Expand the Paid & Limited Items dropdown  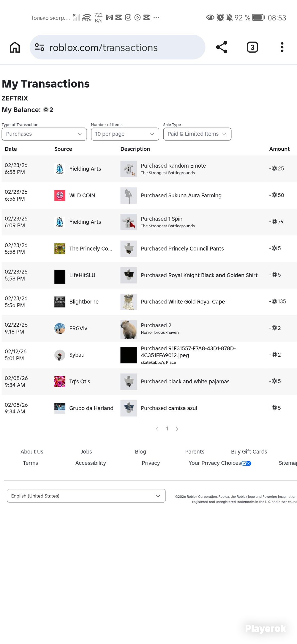(x=197, y=134)
